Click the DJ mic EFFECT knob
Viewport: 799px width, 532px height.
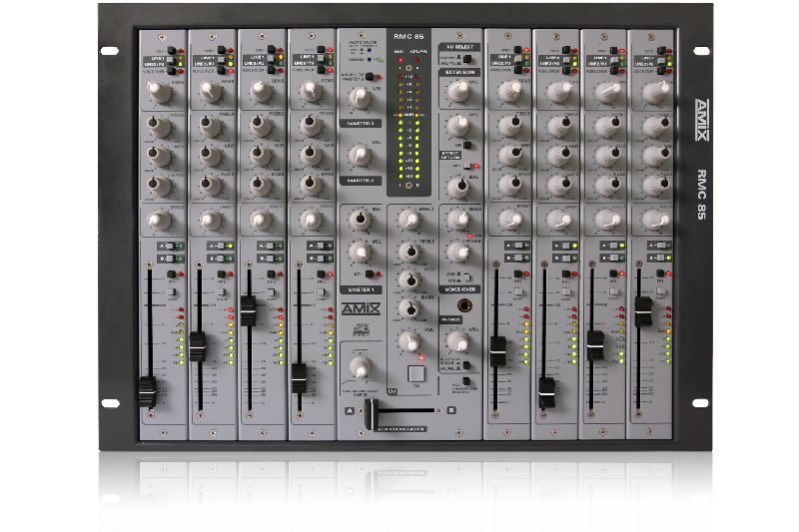pyautogui.click(x=409, y=220)
